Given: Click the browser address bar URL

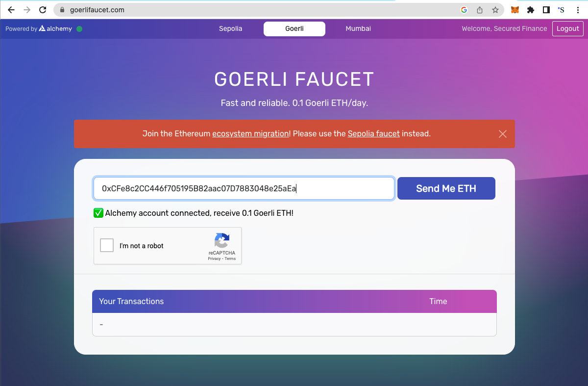Looking at the screenshot, I should pos(97,10).
